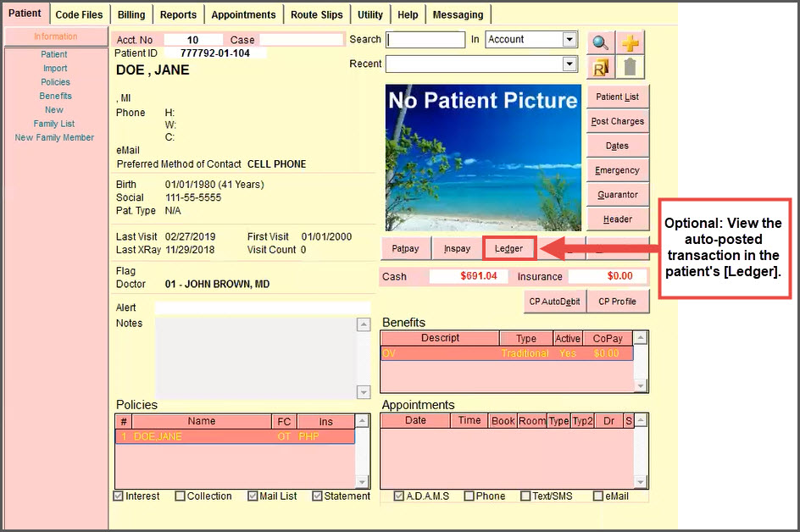Viewport: 800px width, 532px height.
Task: Click Appointments list scroll up arrow
Action: 641,420
